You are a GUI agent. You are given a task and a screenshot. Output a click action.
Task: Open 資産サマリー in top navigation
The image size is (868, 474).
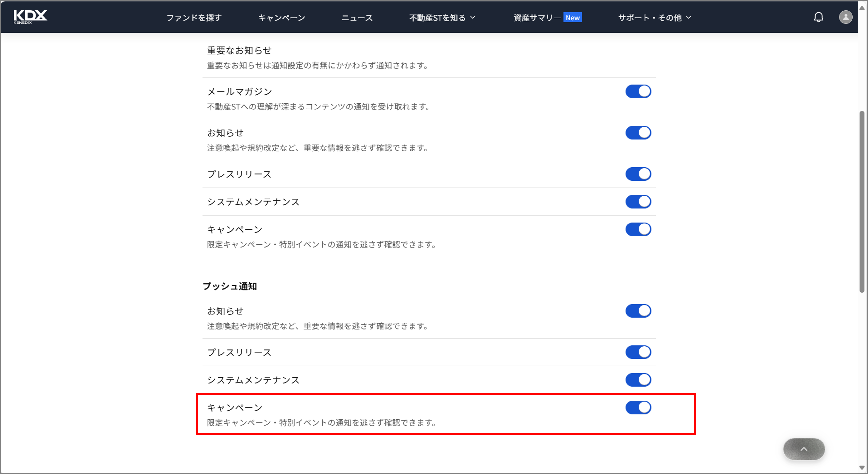537,18
